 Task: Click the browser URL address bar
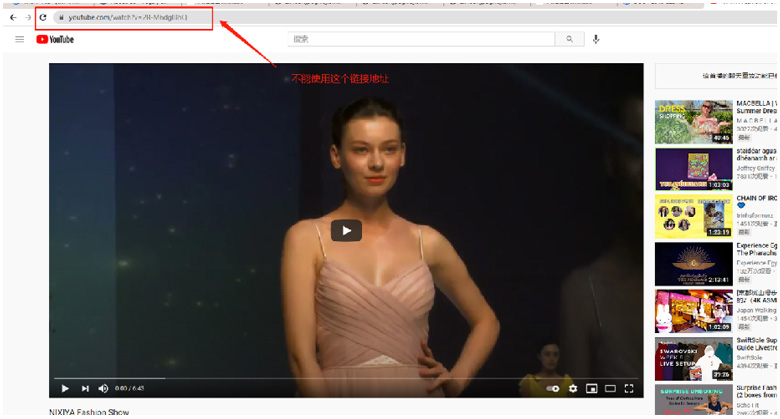click(130, 18)
